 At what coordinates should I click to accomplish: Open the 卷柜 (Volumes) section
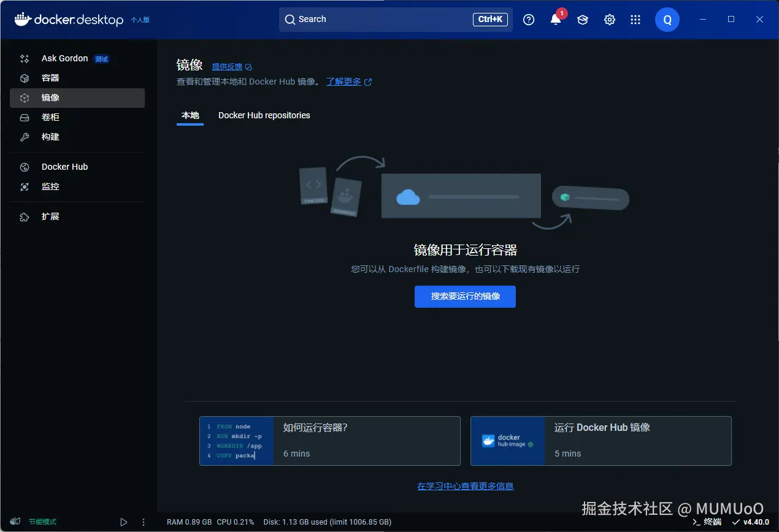[x=77, y=118]
